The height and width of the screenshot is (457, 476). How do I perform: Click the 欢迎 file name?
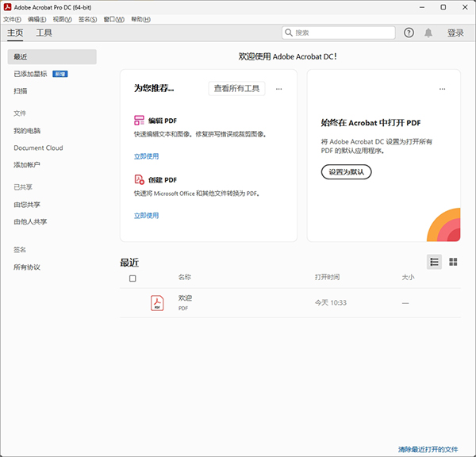point(185,298)
